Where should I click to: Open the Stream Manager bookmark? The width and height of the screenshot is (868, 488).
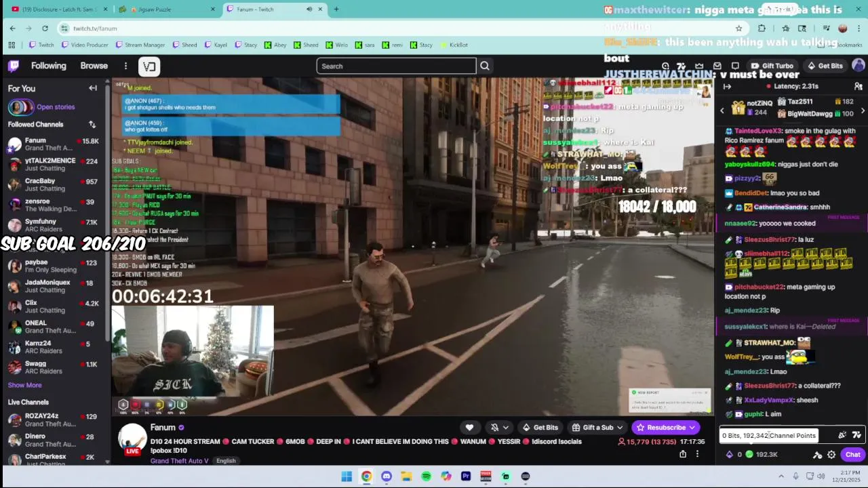click(x=140, y=45)
